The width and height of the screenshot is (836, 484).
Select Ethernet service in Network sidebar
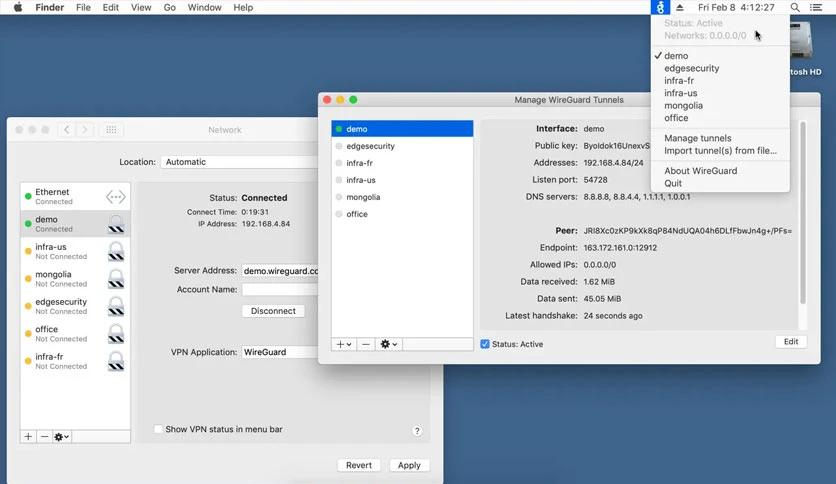[75, 196]
